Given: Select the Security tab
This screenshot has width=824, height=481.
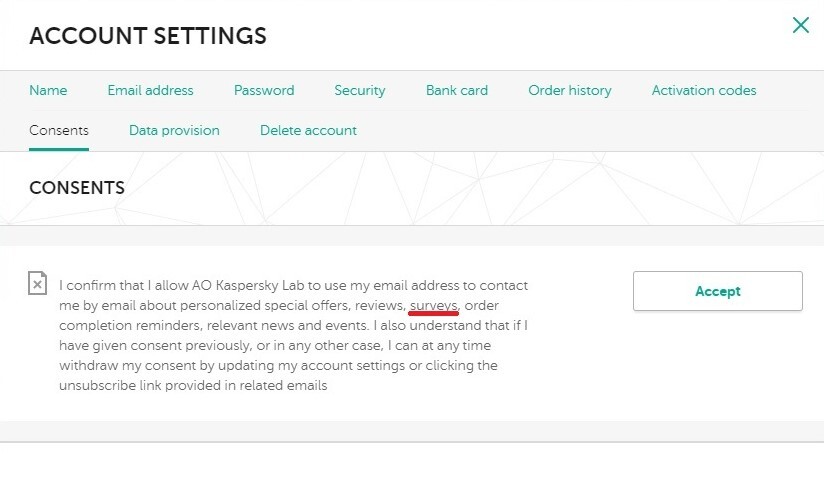Looking at the screenshot, I should pyautogui.click(x=360, y=90).
